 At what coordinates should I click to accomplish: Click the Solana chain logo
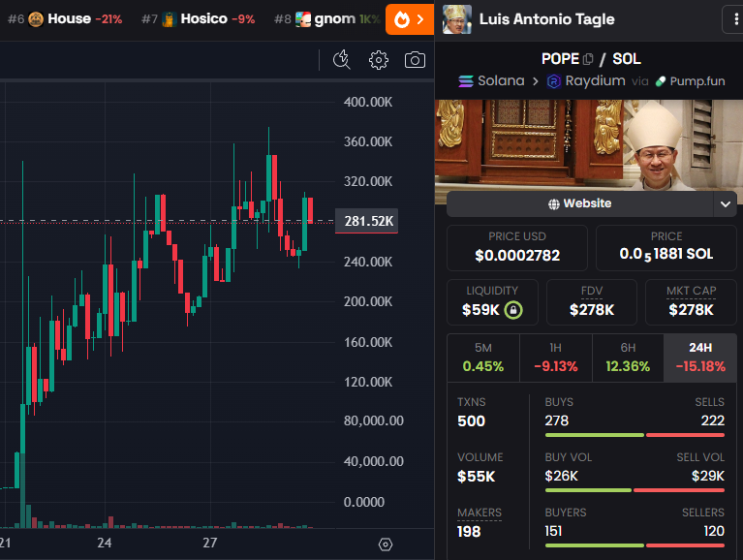click(466, 81)
